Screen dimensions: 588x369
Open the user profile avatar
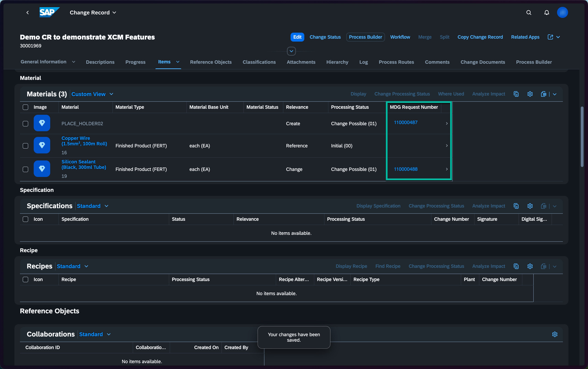click(562, 12)
